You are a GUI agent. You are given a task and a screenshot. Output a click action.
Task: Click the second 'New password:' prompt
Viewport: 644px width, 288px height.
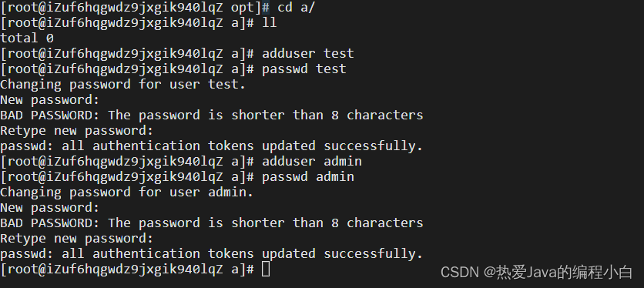(50, 207)
